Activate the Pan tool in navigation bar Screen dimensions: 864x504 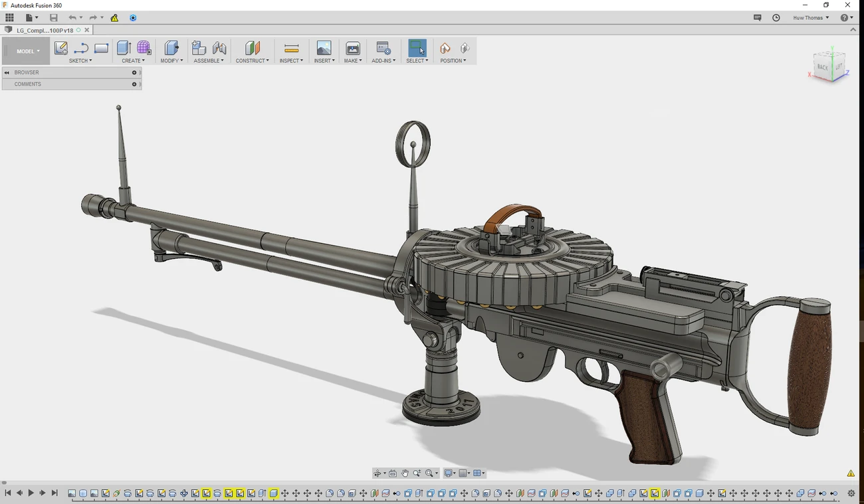(x=405, y=473)
